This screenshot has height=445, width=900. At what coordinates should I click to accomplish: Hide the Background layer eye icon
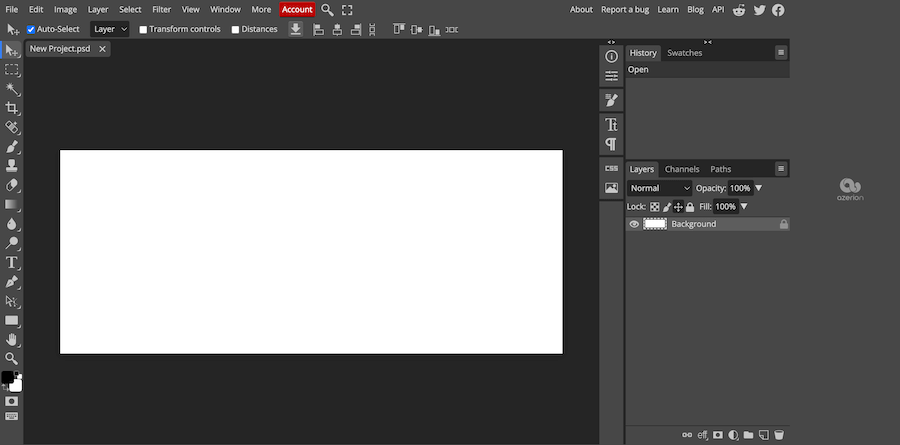634,225
